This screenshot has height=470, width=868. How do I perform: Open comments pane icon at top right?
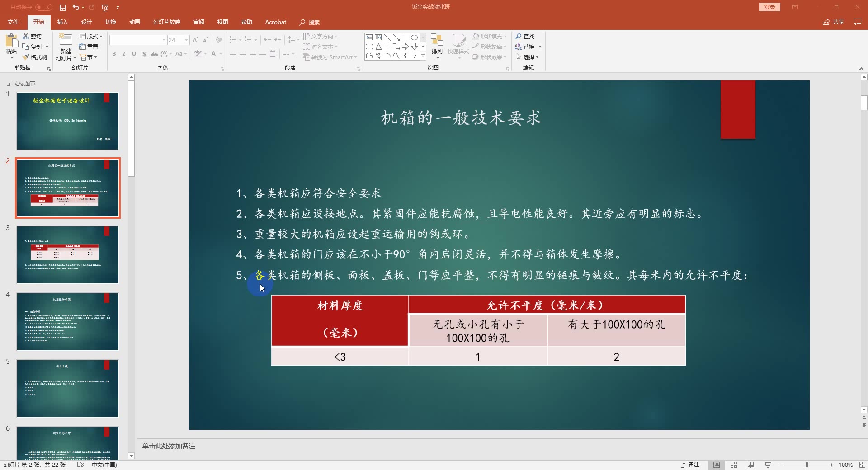tap(857, 22)
